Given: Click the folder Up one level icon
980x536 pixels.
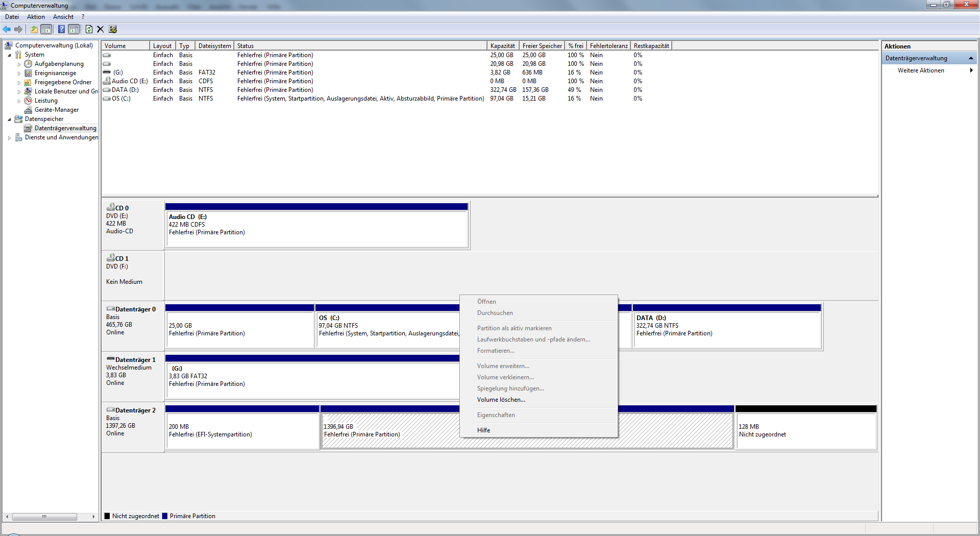Looking at the screenshot, I should coord(34,30).
